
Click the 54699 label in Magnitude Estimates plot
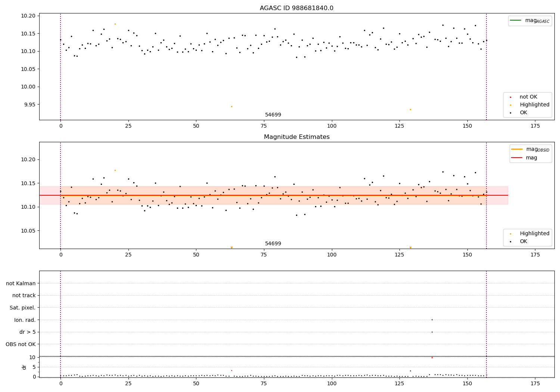[273, 244]
